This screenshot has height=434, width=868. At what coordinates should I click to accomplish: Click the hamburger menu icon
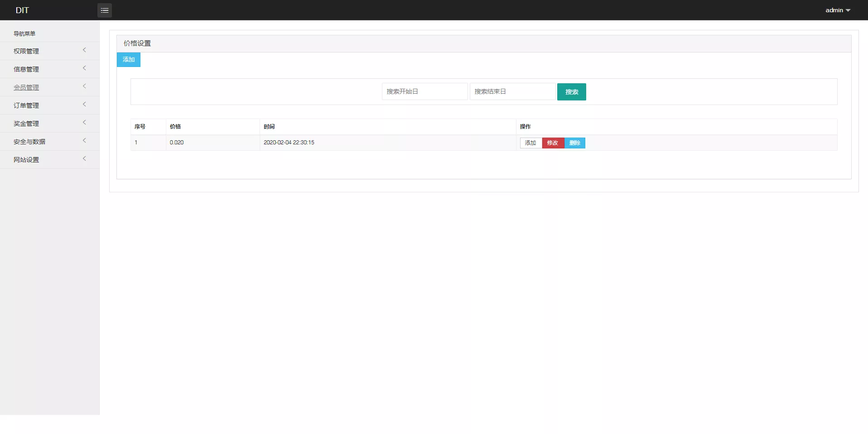104,10
